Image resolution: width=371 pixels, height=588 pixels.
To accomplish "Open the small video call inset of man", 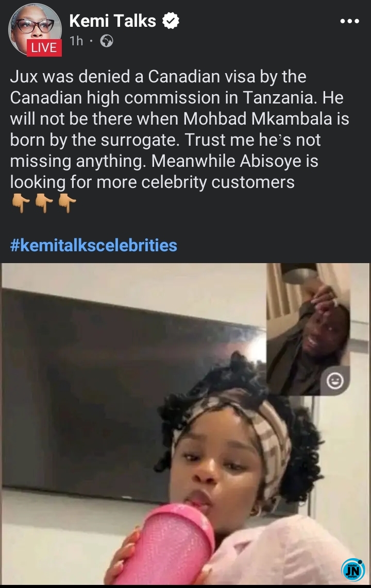I will click(308, 329).
